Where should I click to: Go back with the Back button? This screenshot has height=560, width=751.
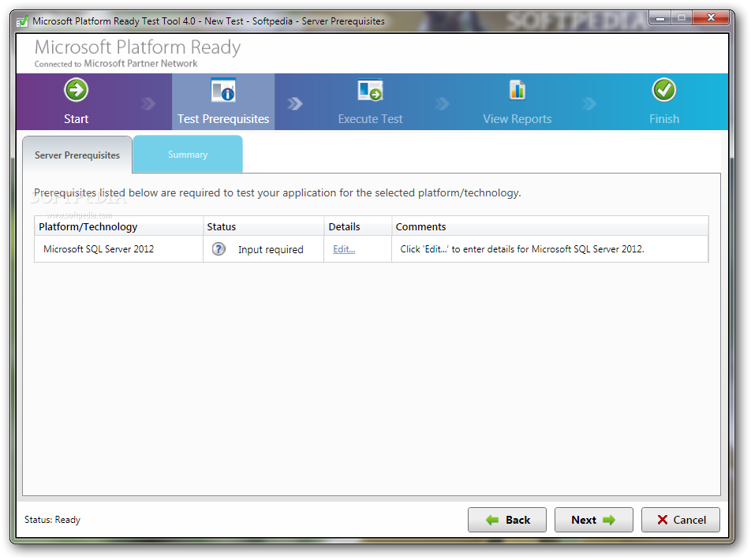tap(507, 520)
